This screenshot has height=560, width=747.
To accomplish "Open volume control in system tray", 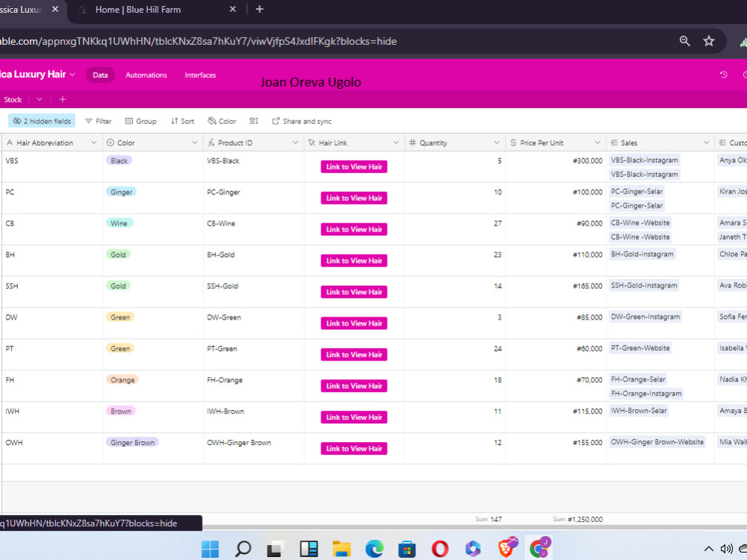I will coord(727,549).
